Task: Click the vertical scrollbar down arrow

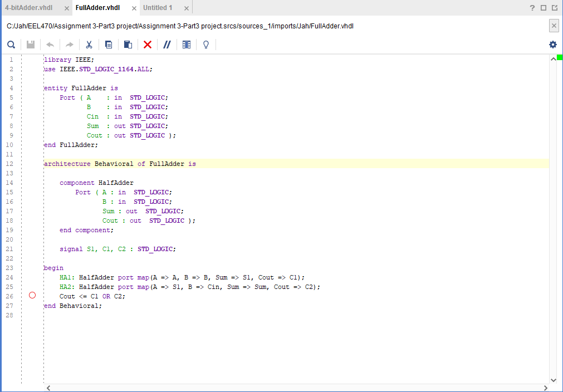Action: point(553,380)
